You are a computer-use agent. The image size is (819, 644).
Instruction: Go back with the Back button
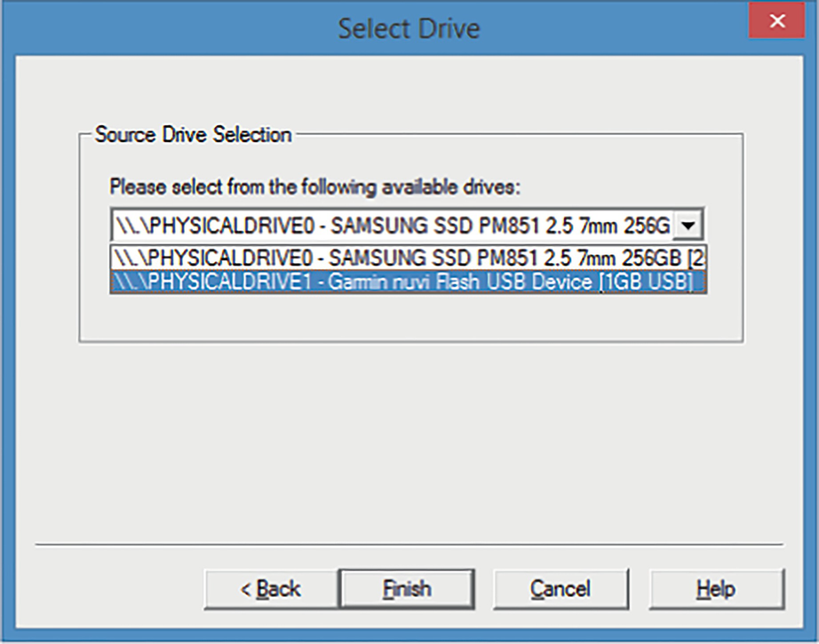(x=270, y=588)
